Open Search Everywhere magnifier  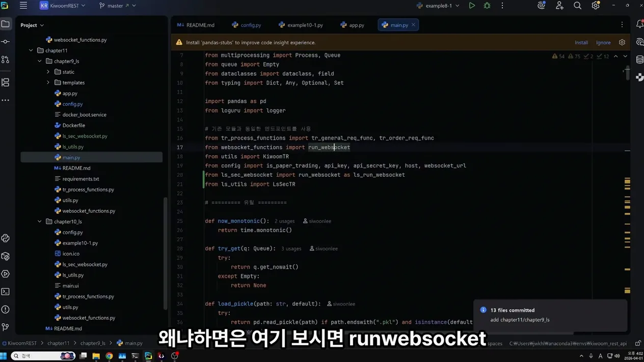pyautogui.click(x=577, y=6)
